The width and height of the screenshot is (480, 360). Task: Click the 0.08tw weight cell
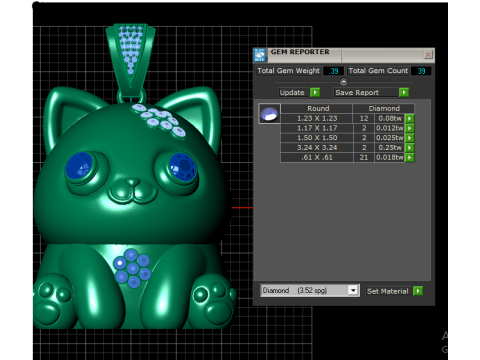[389, 118]
